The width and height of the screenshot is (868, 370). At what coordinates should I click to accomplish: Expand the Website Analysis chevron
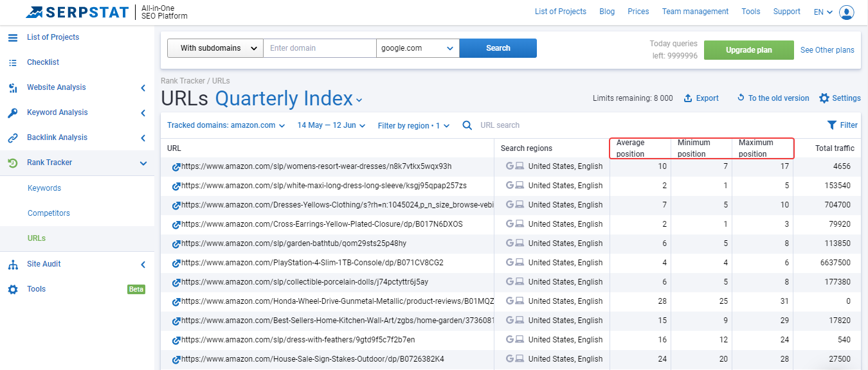(143, 88)
